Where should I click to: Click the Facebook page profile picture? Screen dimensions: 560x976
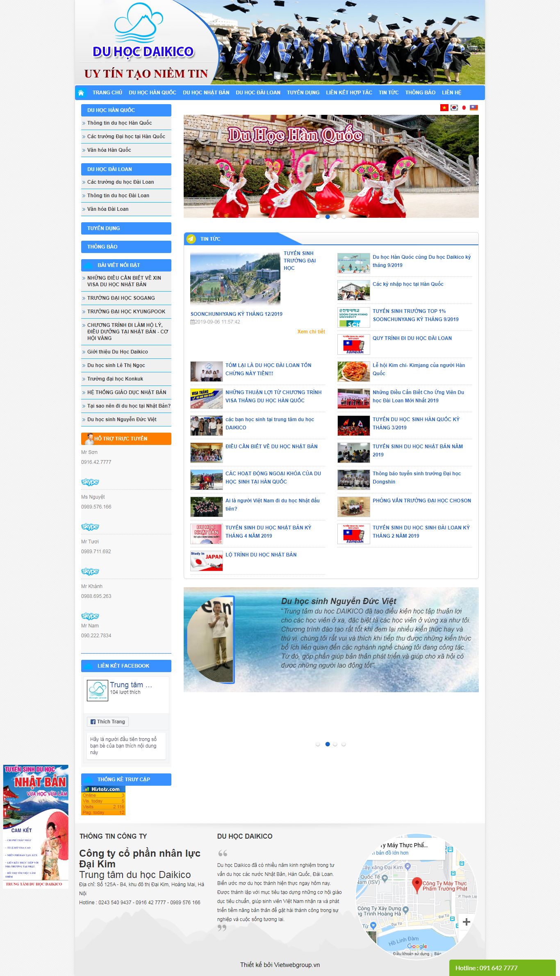[98, 691]
